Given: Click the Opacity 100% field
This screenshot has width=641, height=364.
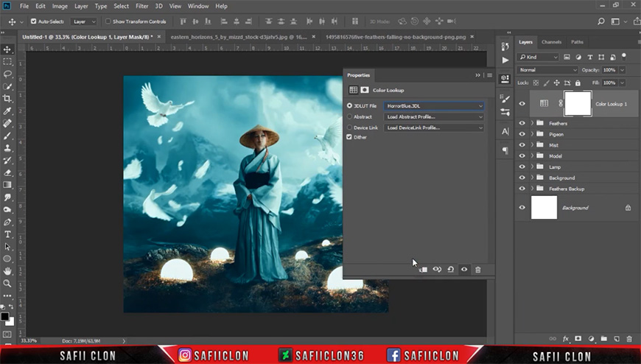Looking at the screenshot, I should (609, 70).
